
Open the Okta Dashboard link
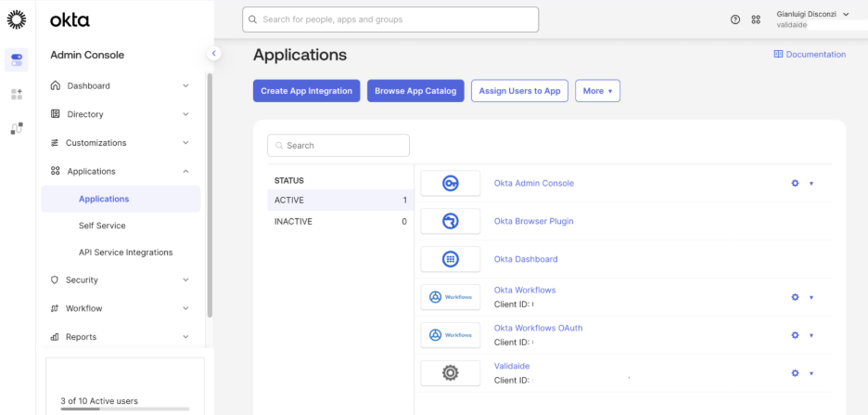click(x=526, y=259)
